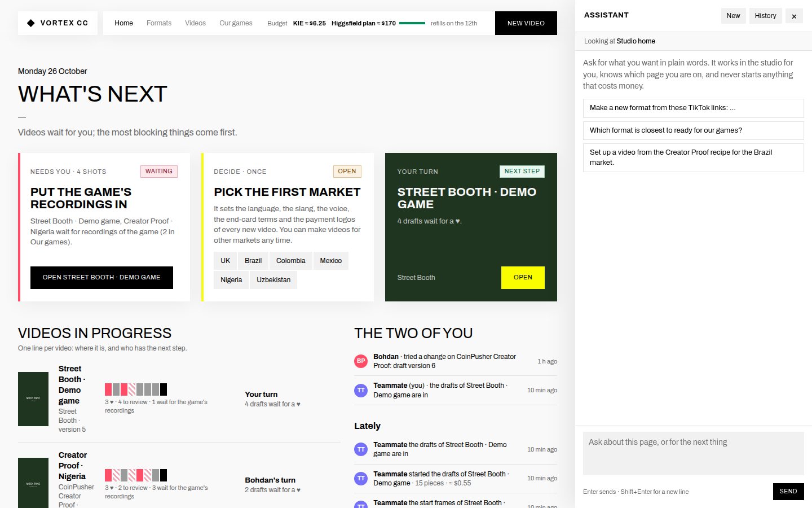812x508 pixels.
Task: Click the yellow OPEN button on the Street Booth card
Action: pos(523,278)
